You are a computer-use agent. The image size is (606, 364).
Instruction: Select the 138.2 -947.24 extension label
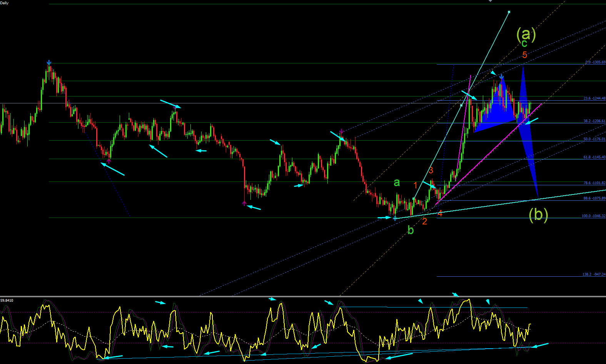[594, 274]
